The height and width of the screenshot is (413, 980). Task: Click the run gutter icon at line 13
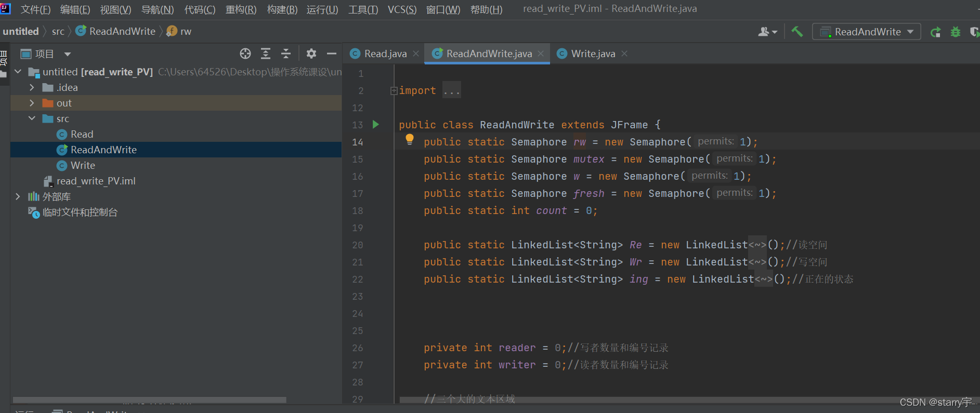tap(376, 125)
